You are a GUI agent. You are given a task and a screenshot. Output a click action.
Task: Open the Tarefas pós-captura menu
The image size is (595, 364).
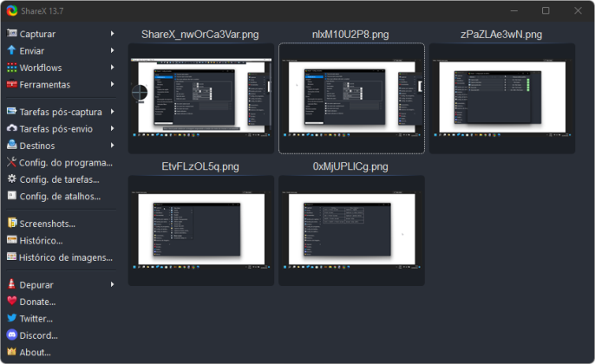point(61,112)
